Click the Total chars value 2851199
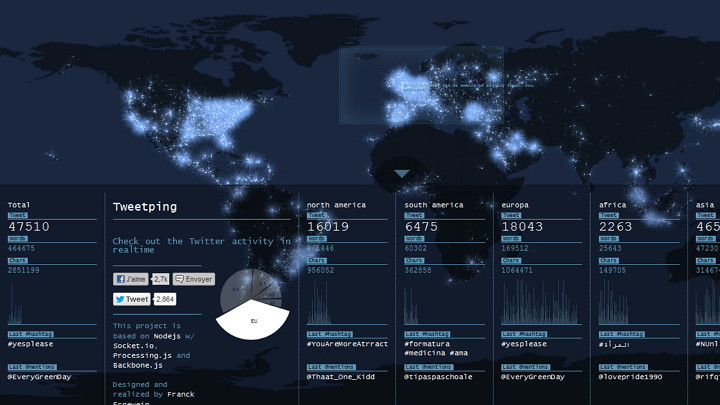 click(x=23, y=270)
